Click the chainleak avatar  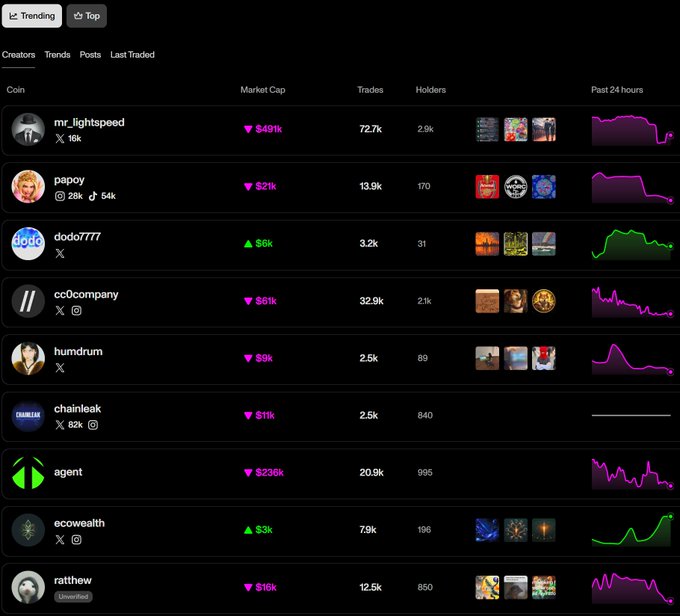click(28, 416)
